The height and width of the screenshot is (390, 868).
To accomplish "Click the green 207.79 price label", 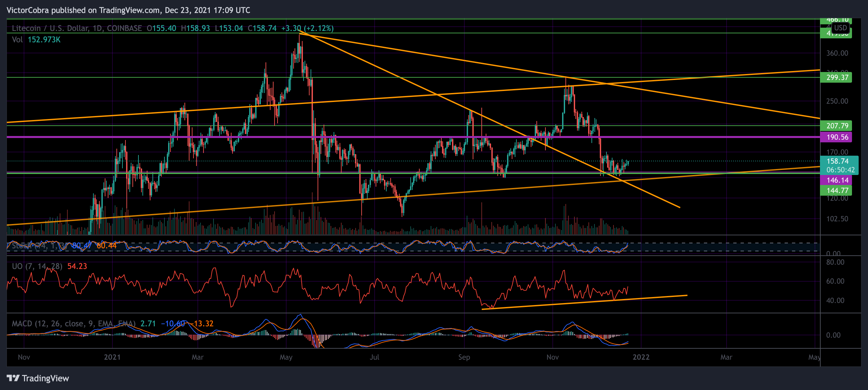I will tap(836, 126).
